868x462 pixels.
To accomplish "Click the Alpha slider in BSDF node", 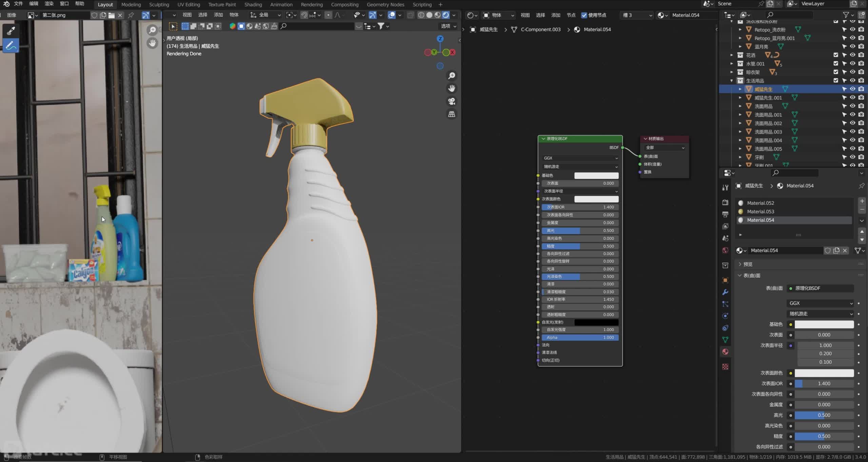I will (x=580, y=338).
